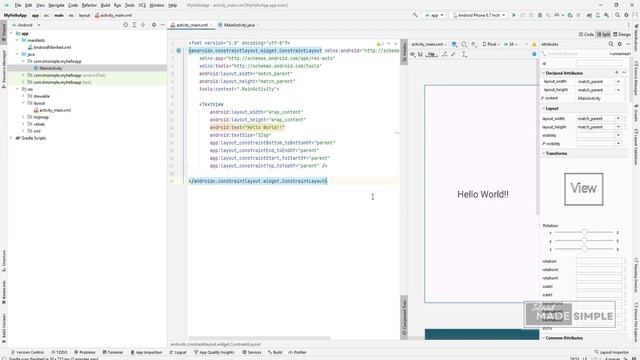Collapse all icon in Project panel header
The height and width of the screenshot is (360, 640).
tap(143, 25)
